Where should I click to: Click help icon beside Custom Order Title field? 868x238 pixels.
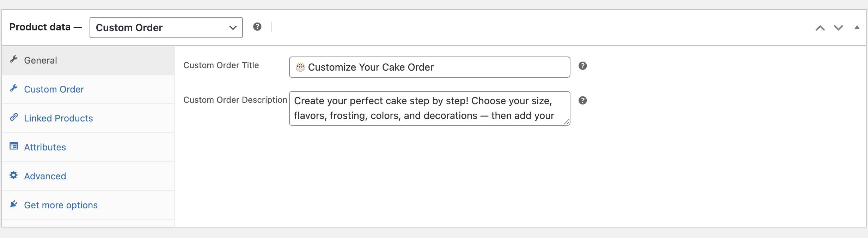click(x=583, y=66)
